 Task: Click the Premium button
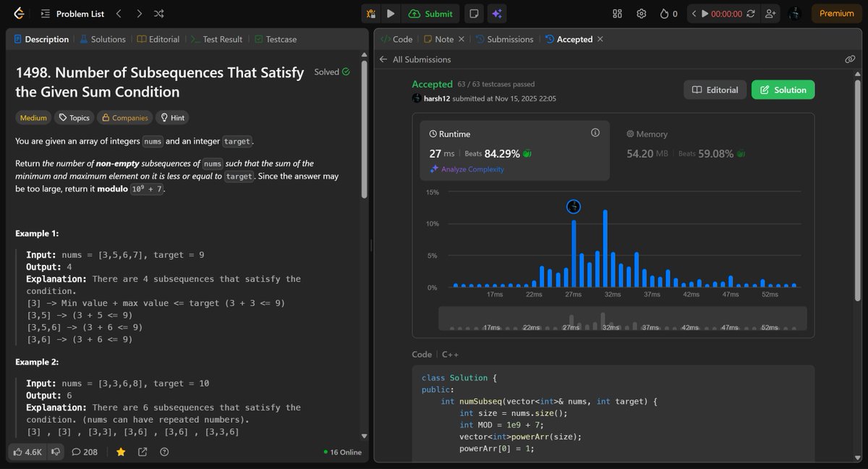[836, 13]
